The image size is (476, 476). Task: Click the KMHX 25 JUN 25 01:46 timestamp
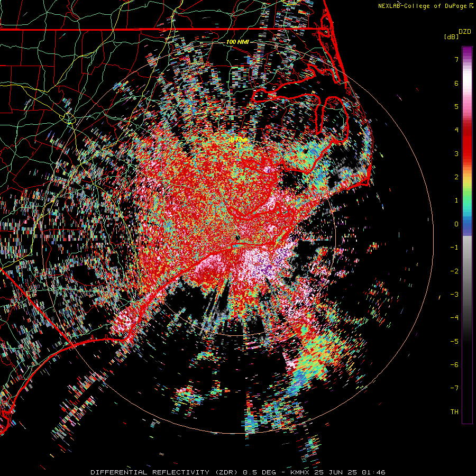pos(338,472)
